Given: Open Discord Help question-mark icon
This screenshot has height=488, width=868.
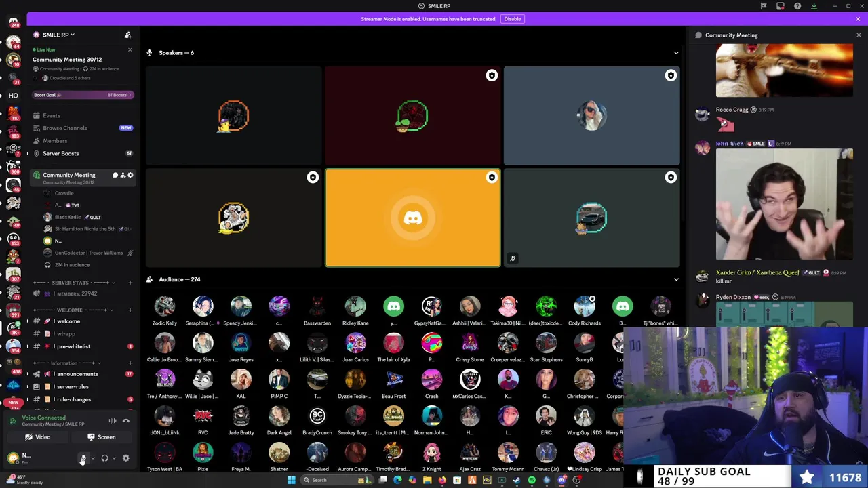Looking at the screenshot, I should coord(797,6).
